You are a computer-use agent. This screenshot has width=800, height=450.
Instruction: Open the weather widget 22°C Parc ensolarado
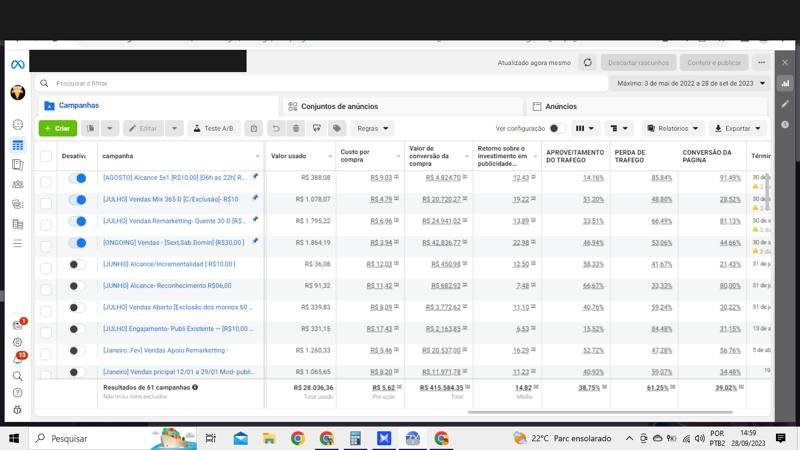pos(562,438)
